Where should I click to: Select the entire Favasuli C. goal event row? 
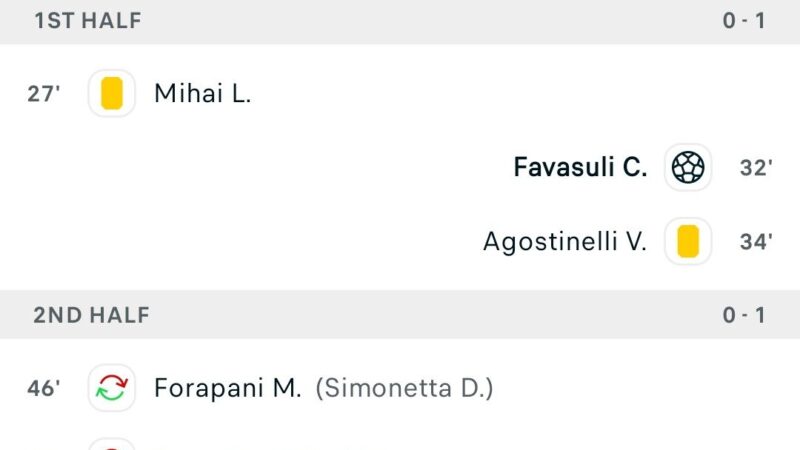click(400, 167)
